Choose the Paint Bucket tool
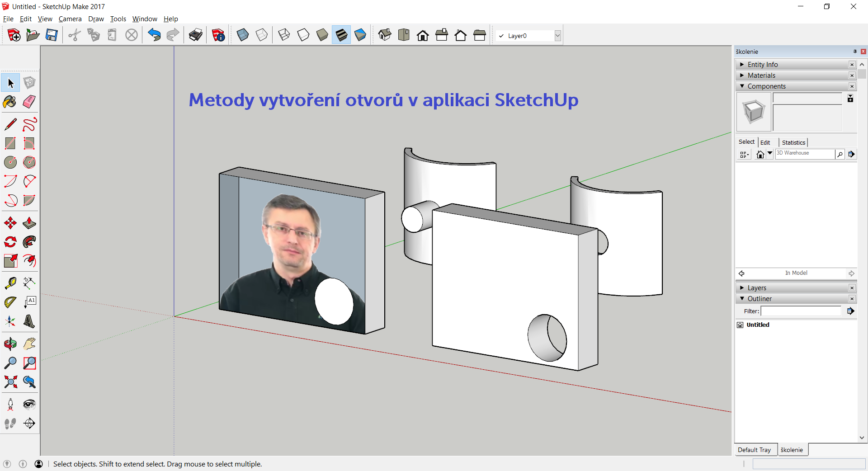The height and width of the screenshot is (471, 868). tap(10, 102)
